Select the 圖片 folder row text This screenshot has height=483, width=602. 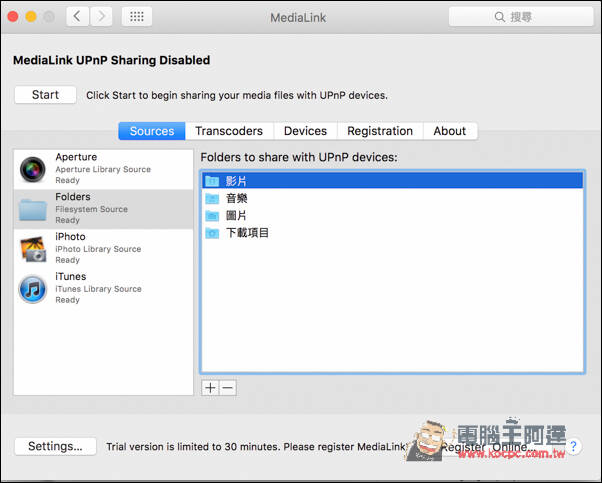[236, 215]
